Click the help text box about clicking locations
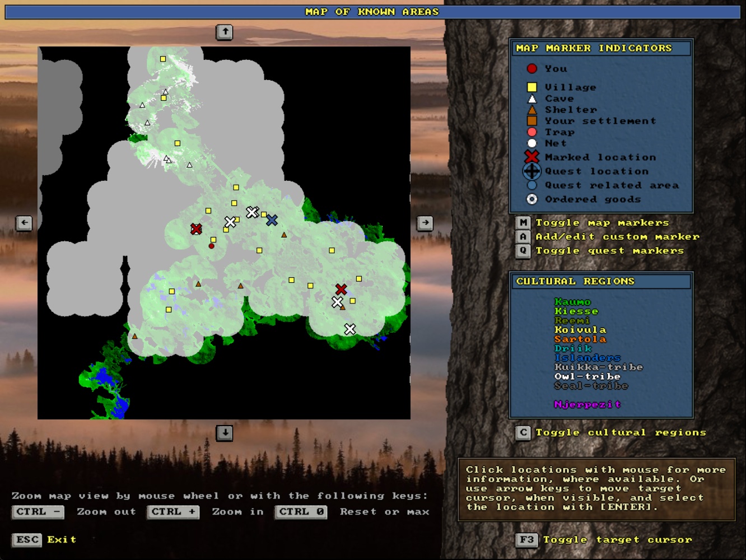The image size is (746, 560). click(596, 489)
